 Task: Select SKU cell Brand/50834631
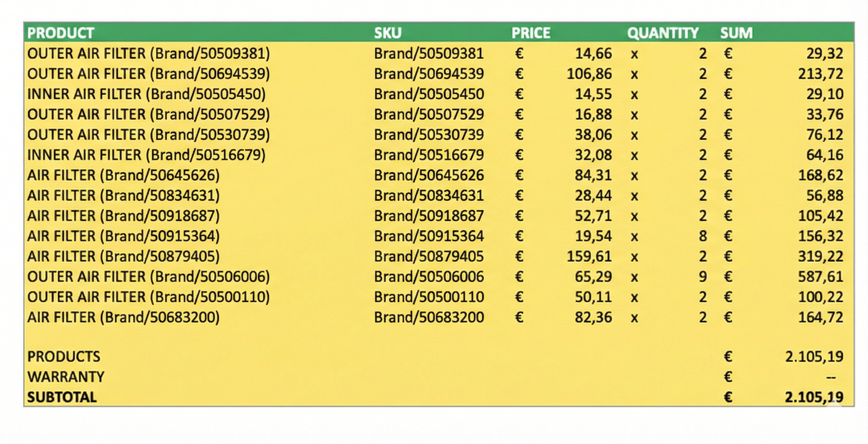click(x=429, y=195)
